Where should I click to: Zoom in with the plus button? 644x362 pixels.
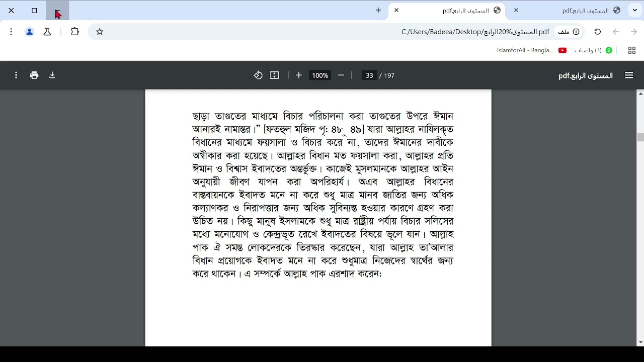point(299,75)
